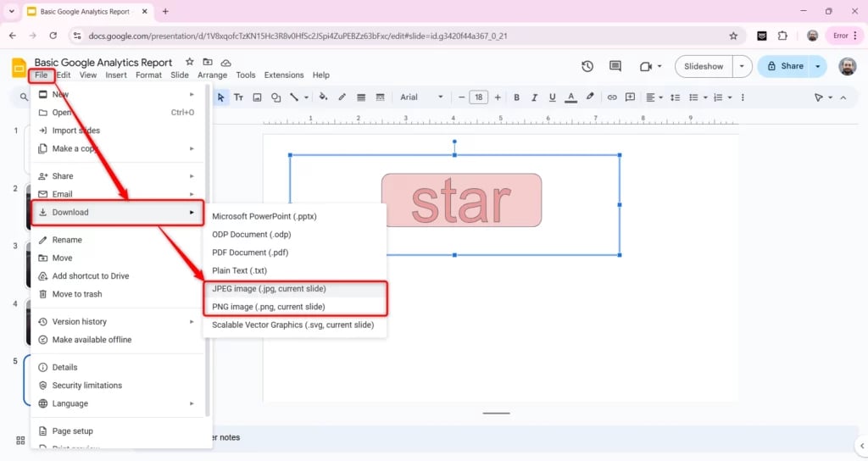
Task: Select the shape tool in toolbar
Action: tap(275, 97)
